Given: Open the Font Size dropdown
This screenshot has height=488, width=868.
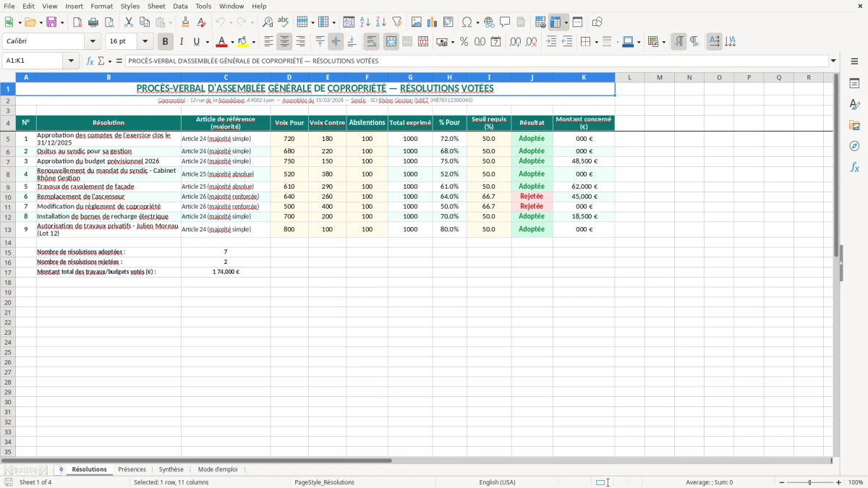Looking at the screenshot, I should tap(145, 42).
